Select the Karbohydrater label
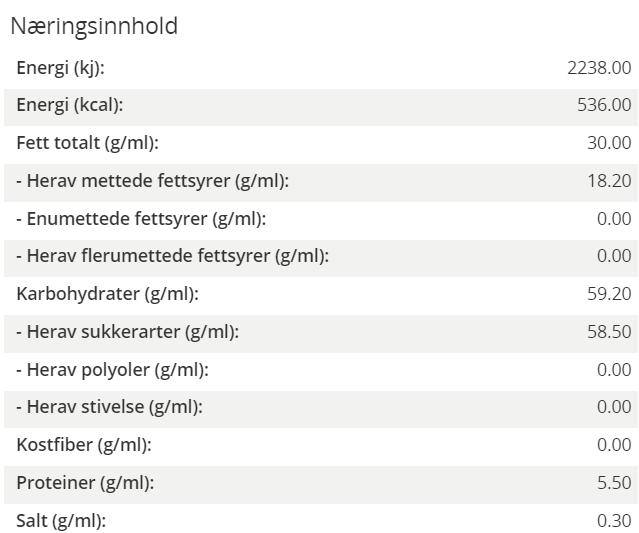The width and height of the screenshot is (639, 533). pyautogui.click(x=108, y=294)
